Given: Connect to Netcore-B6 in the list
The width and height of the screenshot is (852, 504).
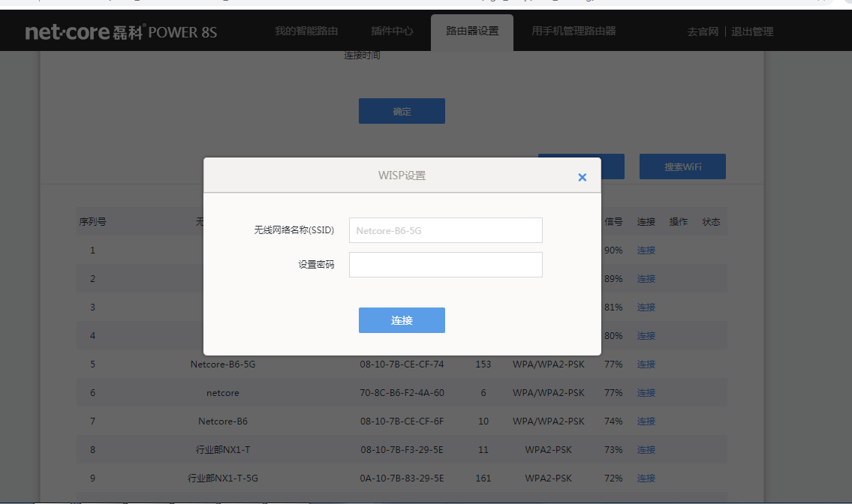Looking at the screenshot, I should (646, 421).
